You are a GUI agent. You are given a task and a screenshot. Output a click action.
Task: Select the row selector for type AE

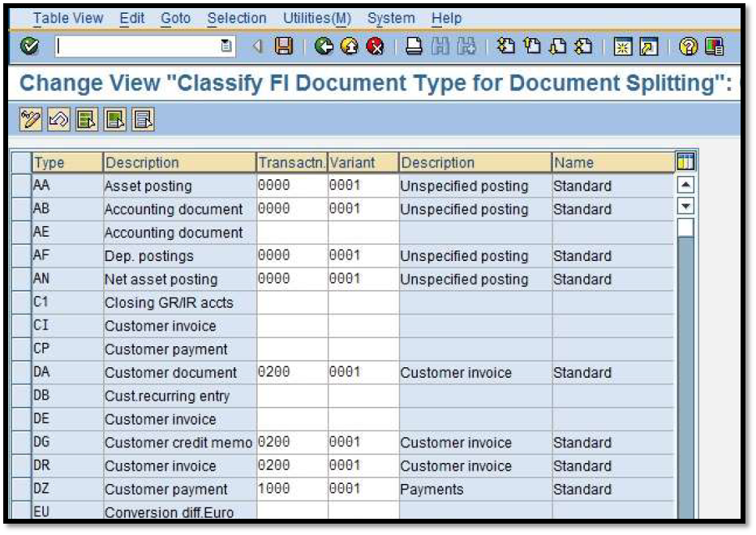pos(21,233)
